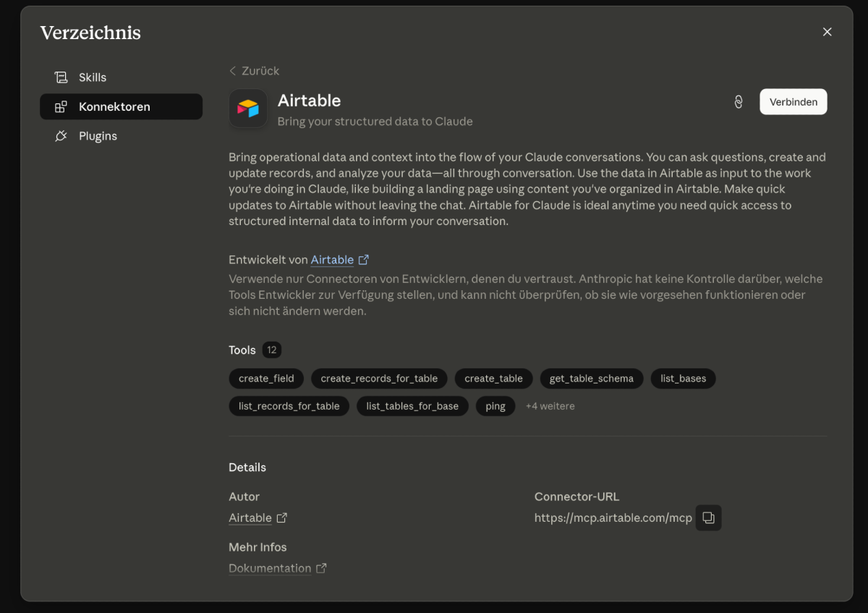Click the Zurück back label

pyautogui.click(x=260, y=71)
